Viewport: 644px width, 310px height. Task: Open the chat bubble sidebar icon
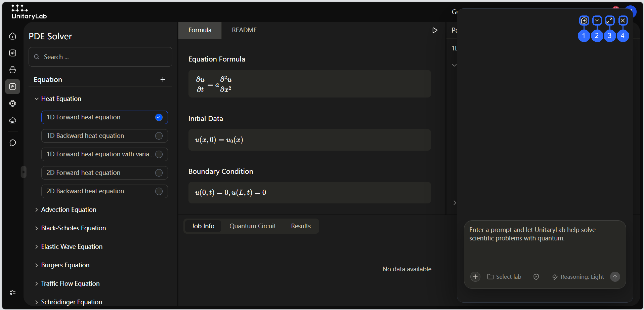pos(12,143)
